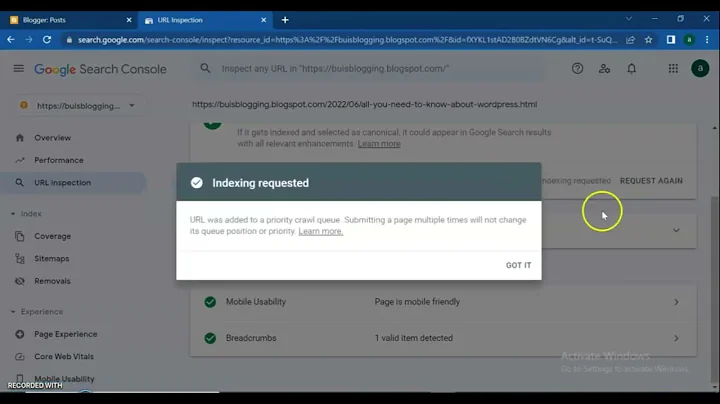Open the notifications bell
The width and height of the screenshot is (720, 404).
coord(631,68)
